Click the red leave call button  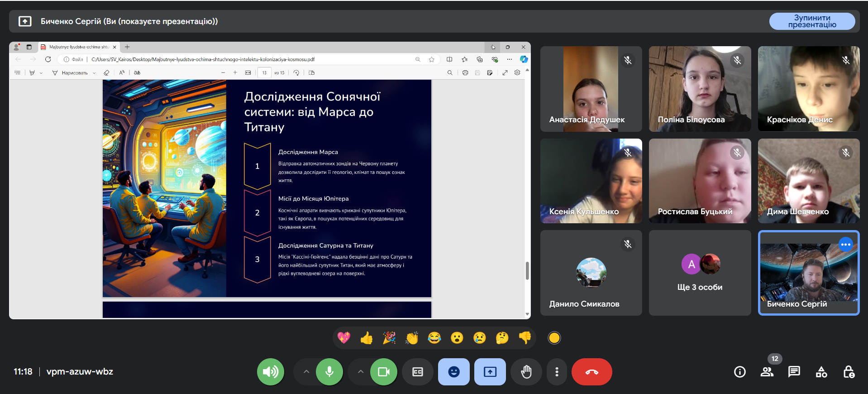pyautogui.click(x=591, y=372)
